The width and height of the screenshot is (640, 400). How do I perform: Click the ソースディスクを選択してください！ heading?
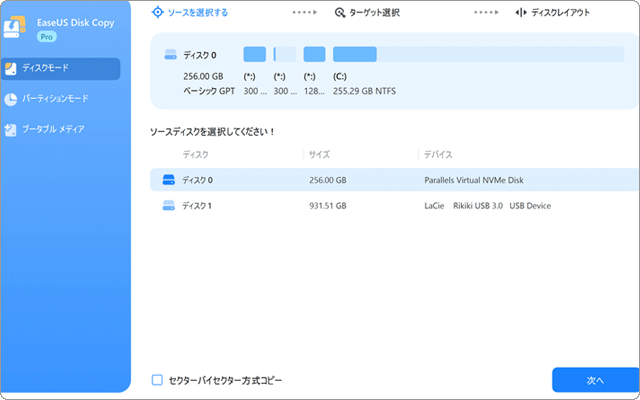click(213, 132)
